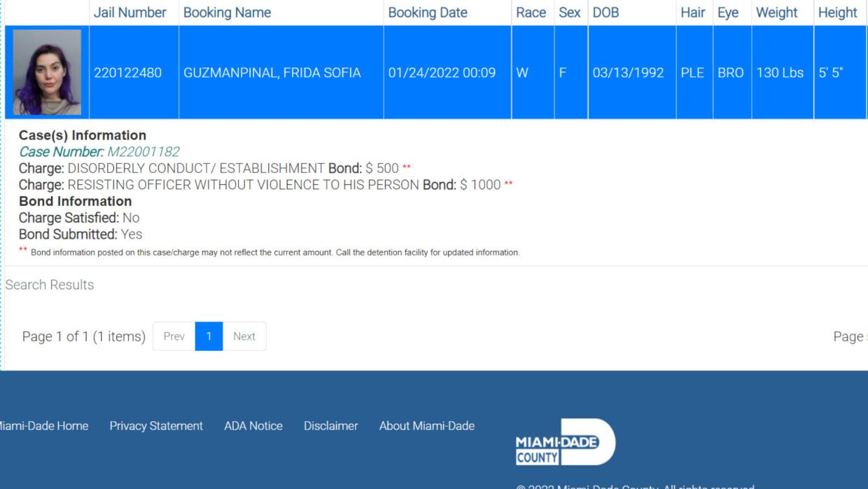Image resolution: width=868 pixels, height=489 pixels.
Task: Click the race value W
Action: (522, 73)
